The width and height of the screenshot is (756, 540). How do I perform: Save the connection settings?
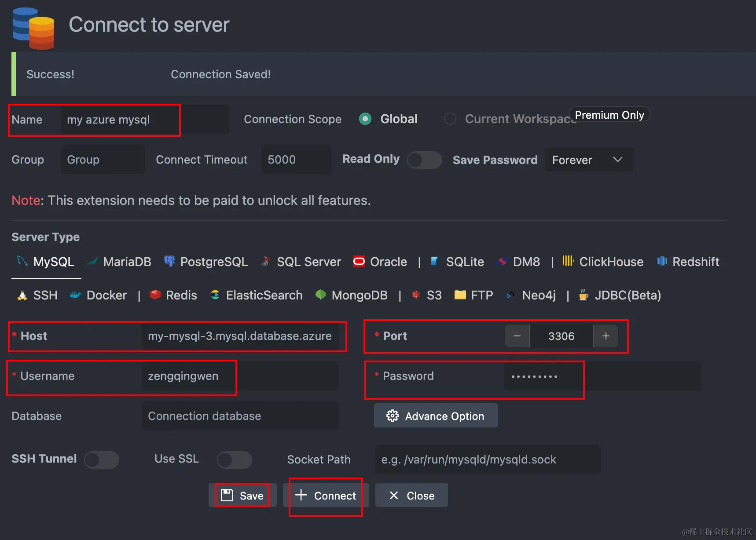242,495
